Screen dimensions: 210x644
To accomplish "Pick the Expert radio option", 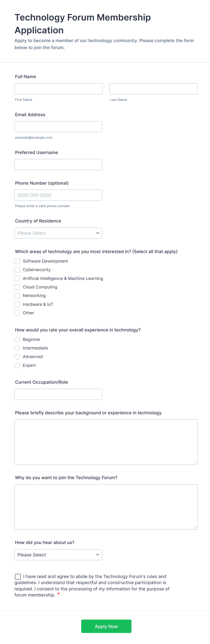I will click(x=17, y=365).
